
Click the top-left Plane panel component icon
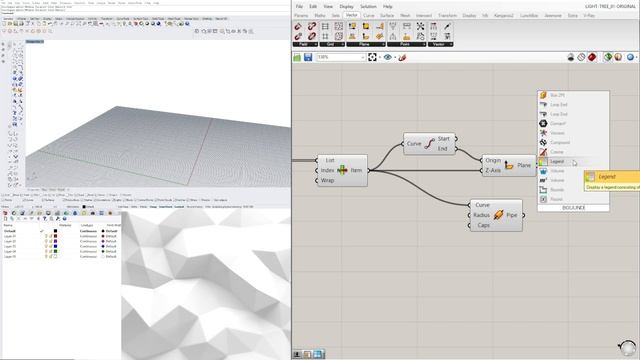[352, 27]
